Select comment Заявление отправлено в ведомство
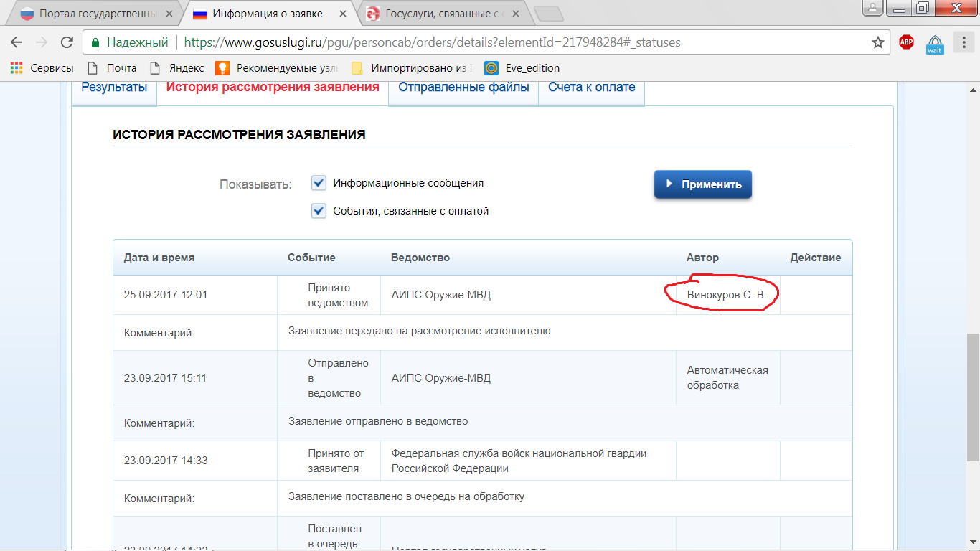Viewport: 980px width, 551px height. pos(378,422)
